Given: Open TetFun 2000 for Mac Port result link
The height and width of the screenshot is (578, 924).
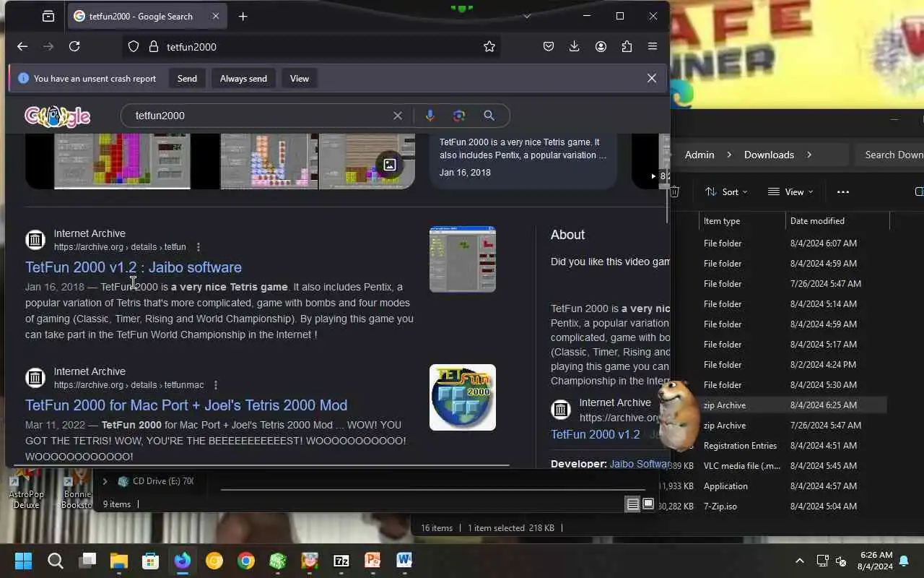Looking at the screenshot, I should [x=186, y=405].
